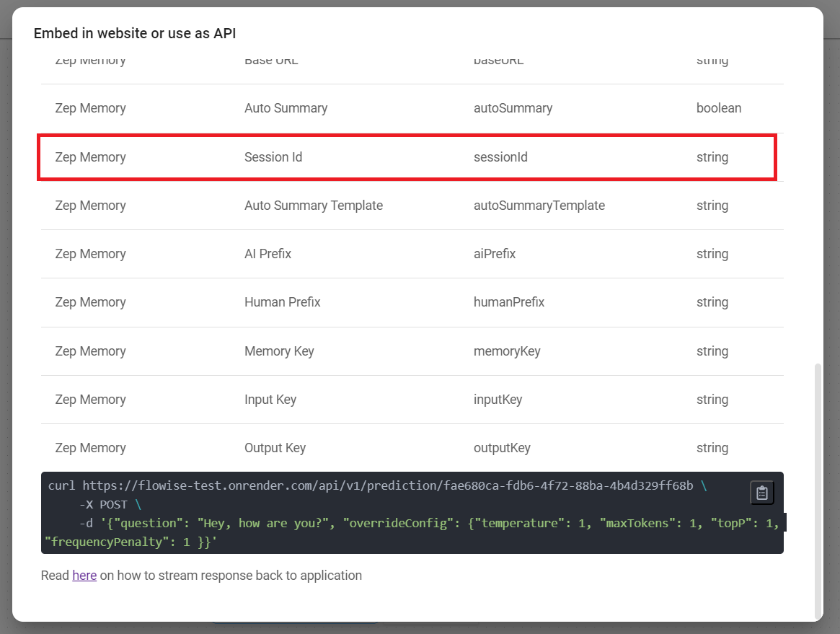Image resolution: width=840 pixels, height=634 pixels.
Task: Select the Input Key row label
Action: pos(270,400)
